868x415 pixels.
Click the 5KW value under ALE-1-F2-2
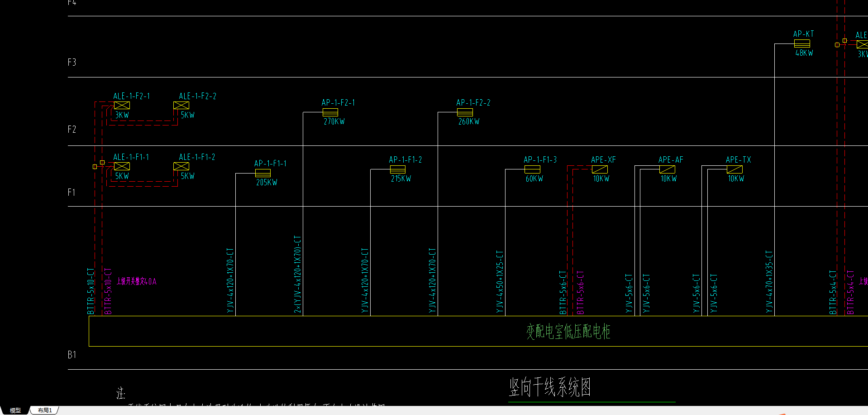pyautogui.click(x=188, y=115)
